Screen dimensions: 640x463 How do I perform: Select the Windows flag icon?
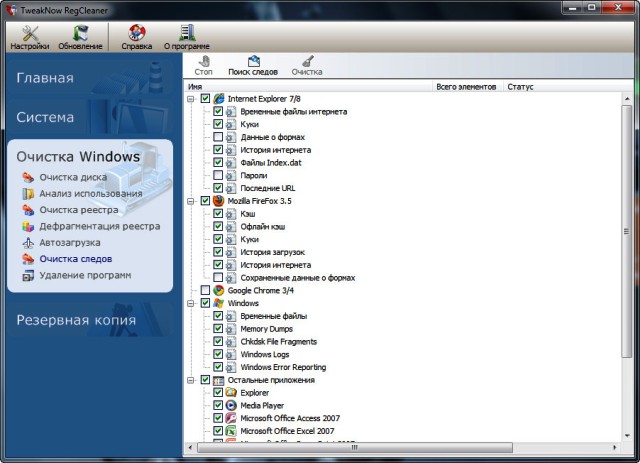click(x=219, y=303)
